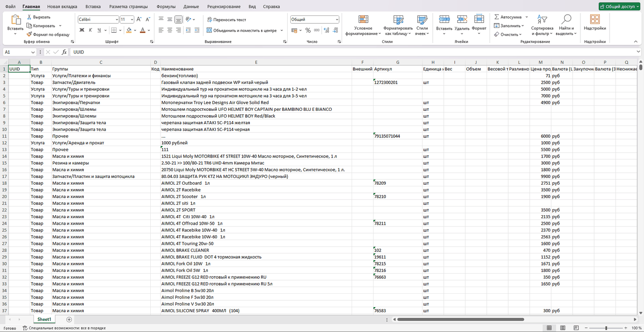The height and width of the screenshot is (332, 644).
Task: Open Cell Styles (Стили ячеек)
Action: [422, 25]
